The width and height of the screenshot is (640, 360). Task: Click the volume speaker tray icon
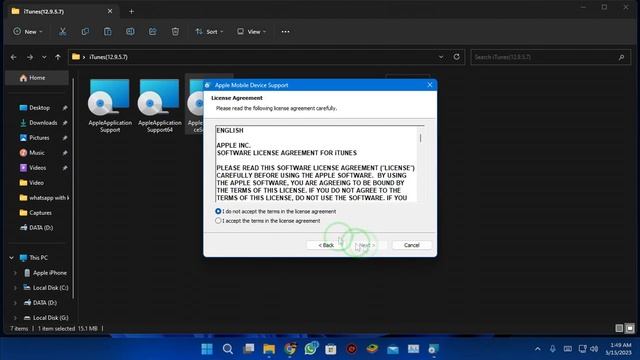tap(594, 349)
